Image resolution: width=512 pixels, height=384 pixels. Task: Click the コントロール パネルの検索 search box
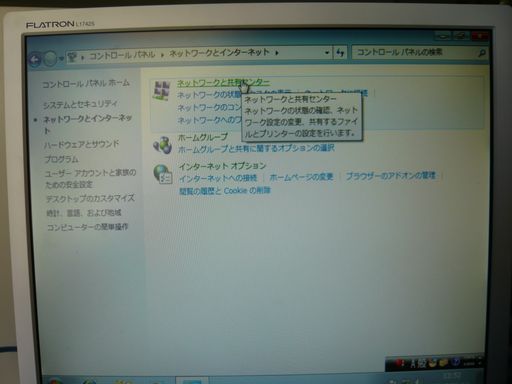[414, 52]
